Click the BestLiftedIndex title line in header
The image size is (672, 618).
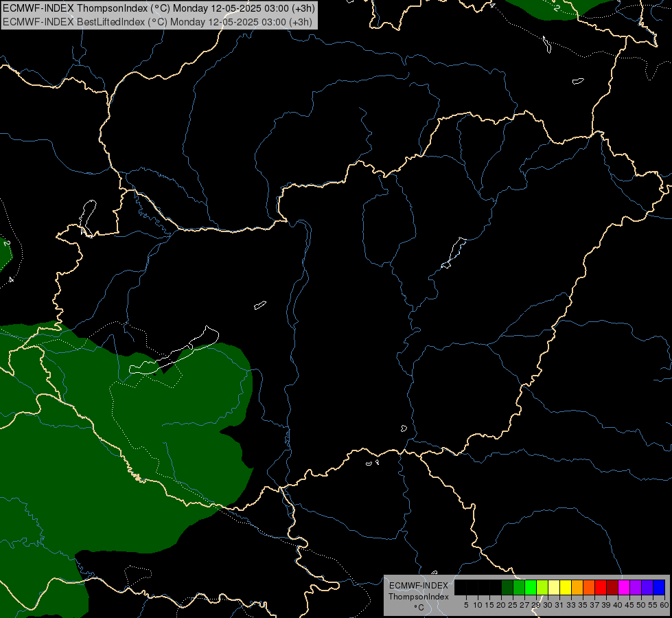click(x=157, y=22)
